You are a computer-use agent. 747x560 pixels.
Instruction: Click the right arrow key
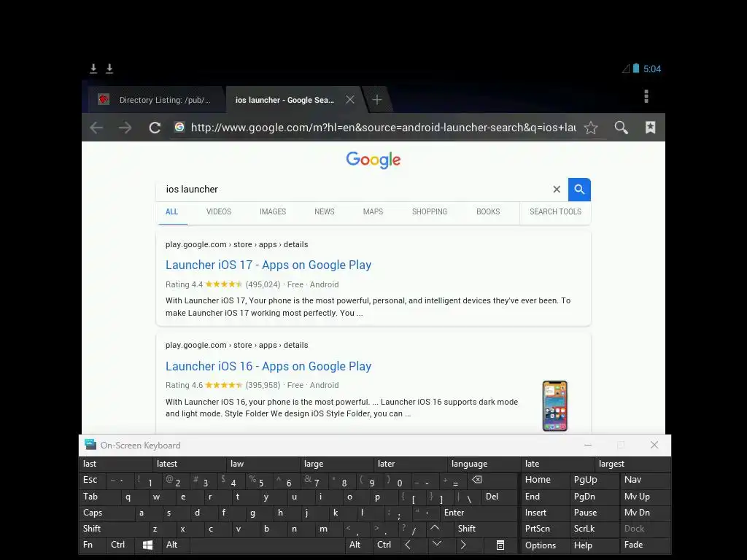[463, 545]
